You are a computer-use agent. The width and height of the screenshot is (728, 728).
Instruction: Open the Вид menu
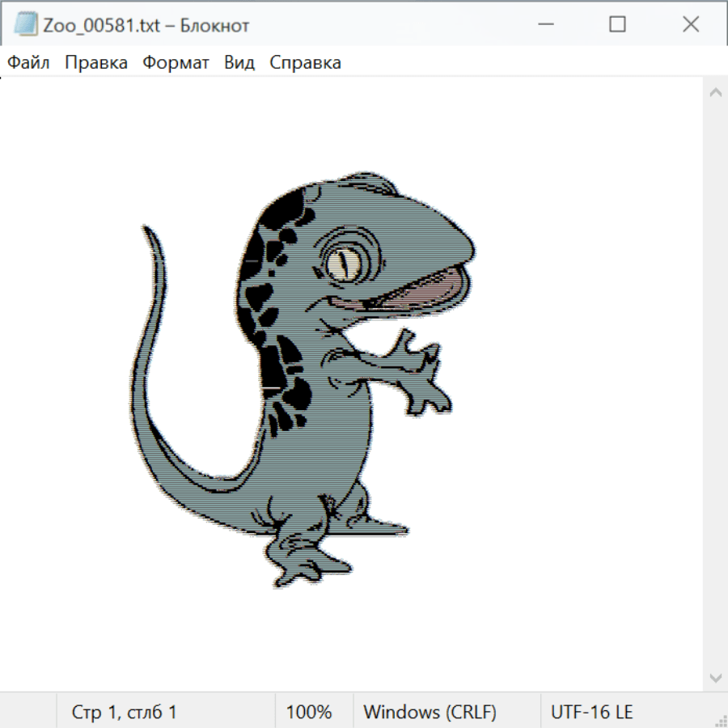tap(239, 63)
